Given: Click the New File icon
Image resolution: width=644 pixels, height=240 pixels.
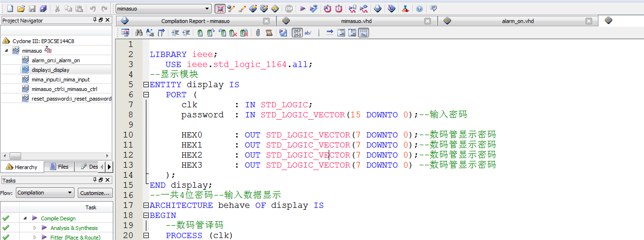Looking at the screenshot, I should [10, 9].
